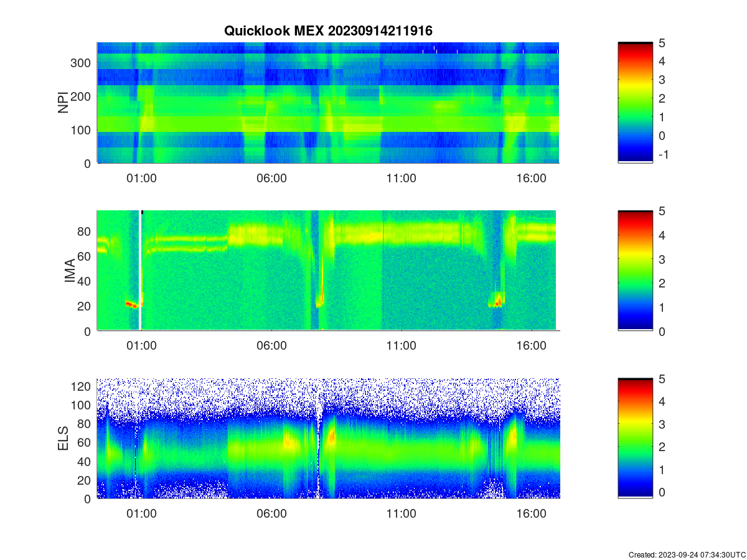Click the 200 tick on NPI axis
Image resolution: width=747 pixels, height=560 pixels.
pyautogui.click(x=82, y=96)
